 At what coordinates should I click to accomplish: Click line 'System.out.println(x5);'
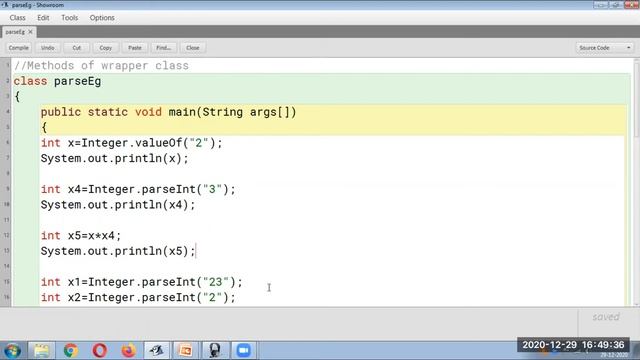pos(118,251)
